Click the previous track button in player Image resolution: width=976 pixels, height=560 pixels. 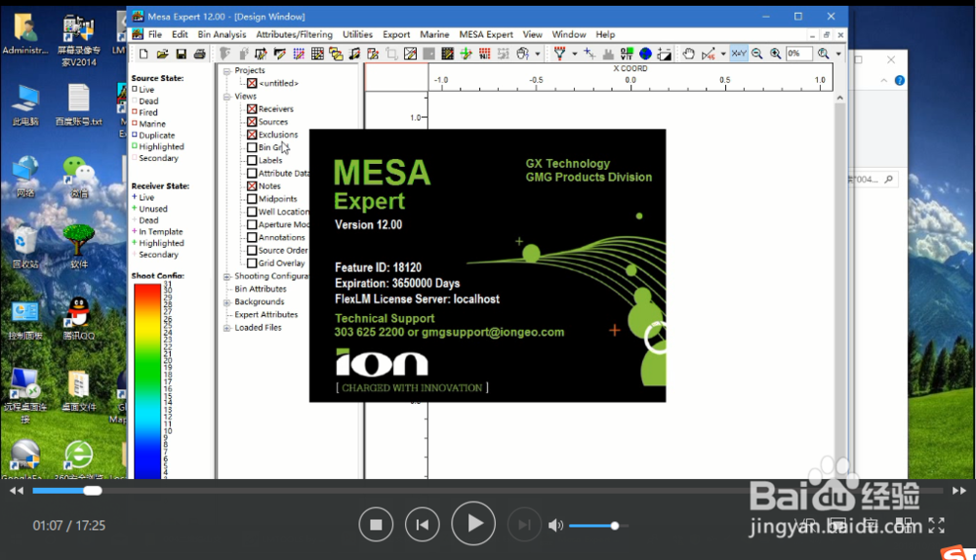pyautogui.click(x=422, y=525)
